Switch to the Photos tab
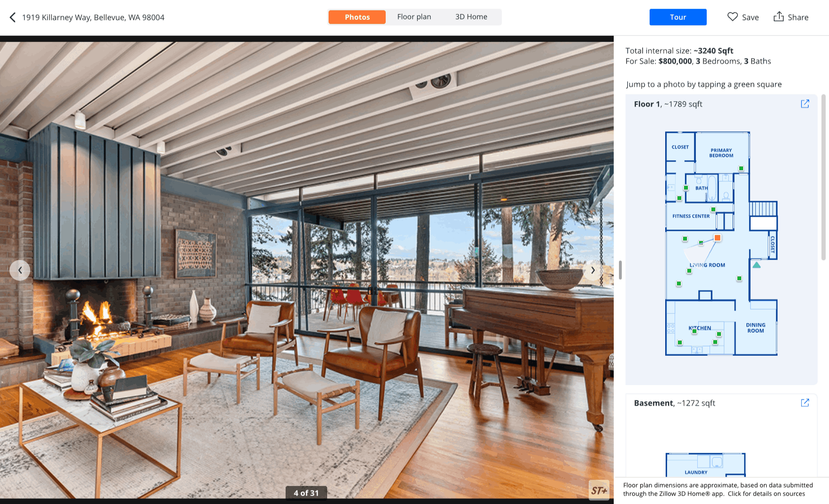 click(357, 17)
